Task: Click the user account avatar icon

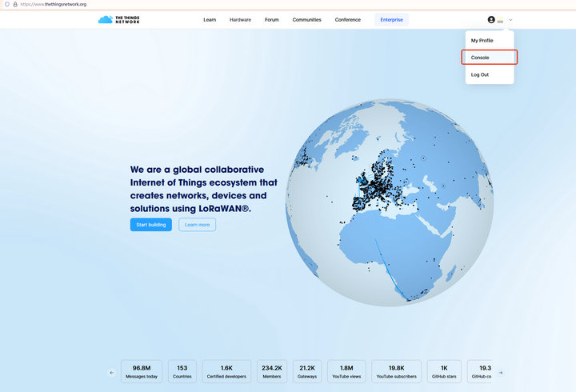Action: coord(491,19)
